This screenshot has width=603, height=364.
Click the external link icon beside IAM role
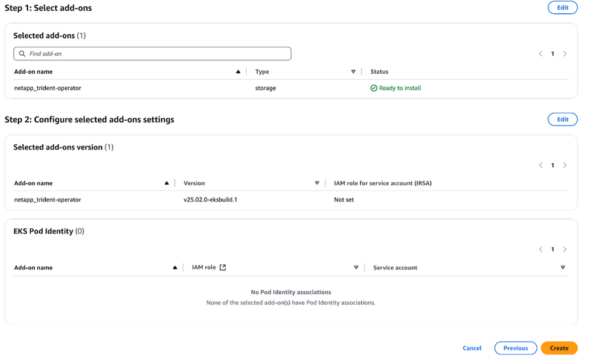pos(223,267)
